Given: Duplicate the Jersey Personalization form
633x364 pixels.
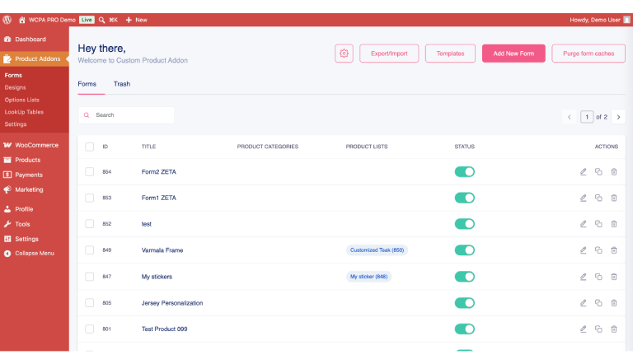Looking at the screenshot, I should point(598,303).
